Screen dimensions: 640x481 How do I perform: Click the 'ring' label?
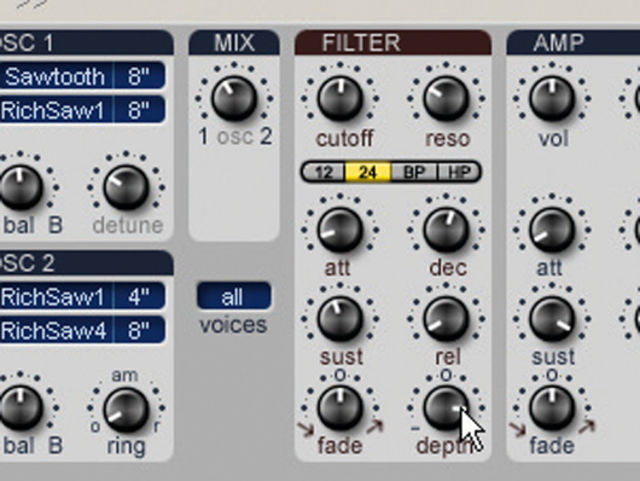[x=126, y=447]
